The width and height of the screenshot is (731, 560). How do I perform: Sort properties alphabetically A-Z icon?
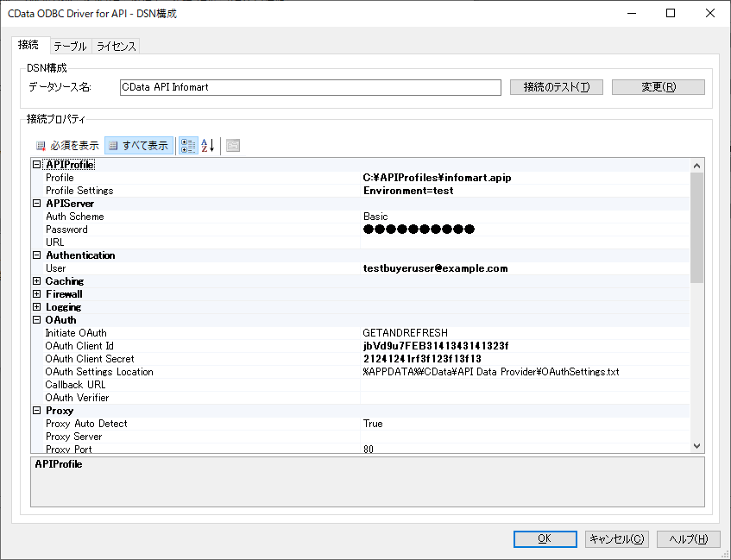click(x=208, y=146)
